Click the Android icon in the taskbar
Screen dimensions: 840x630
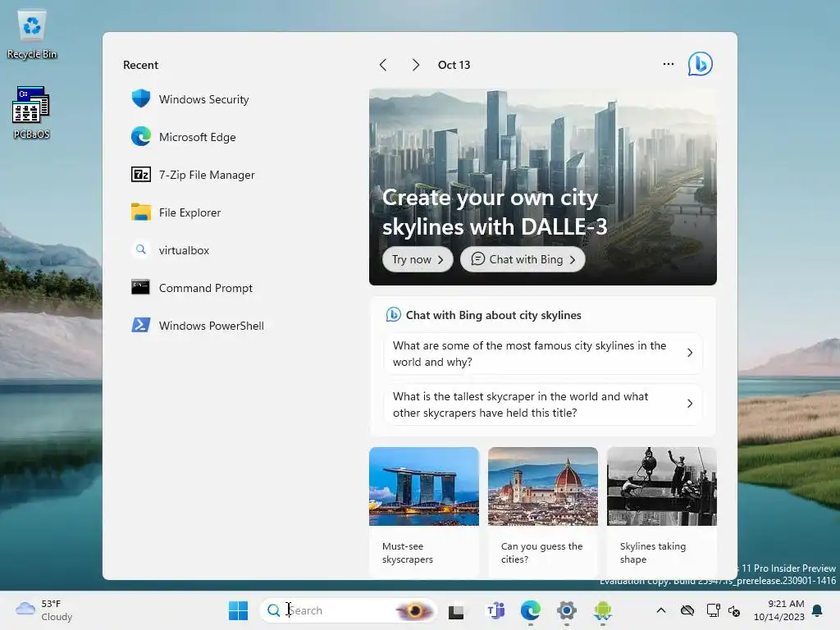click(603, 610)
